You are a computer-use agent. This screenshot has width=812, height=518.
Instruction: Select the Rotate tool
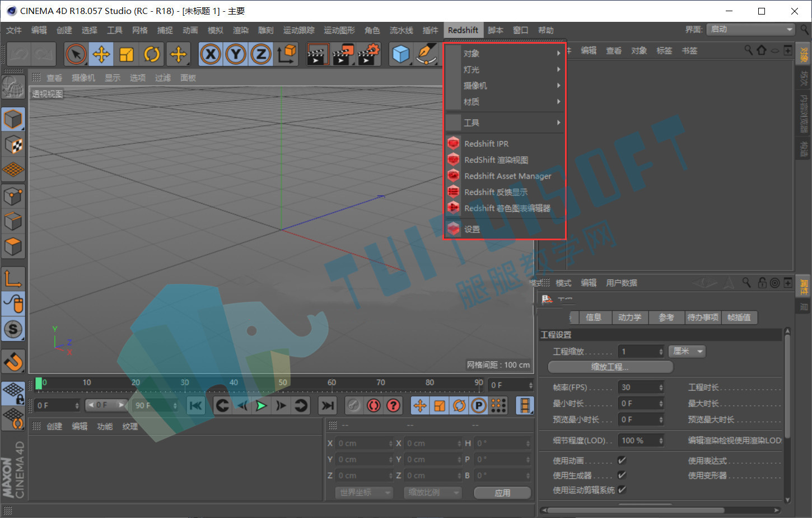[x=152, y=54]
